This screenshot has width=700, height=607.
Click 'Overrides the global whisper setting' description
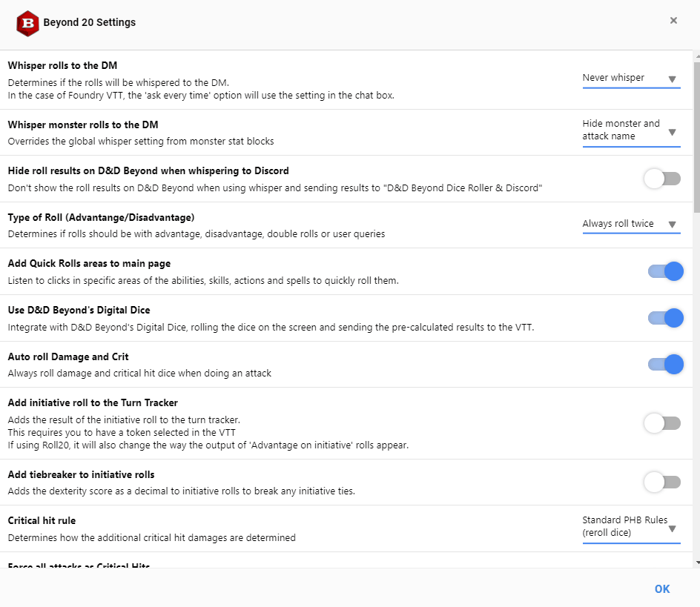point(141,142)
